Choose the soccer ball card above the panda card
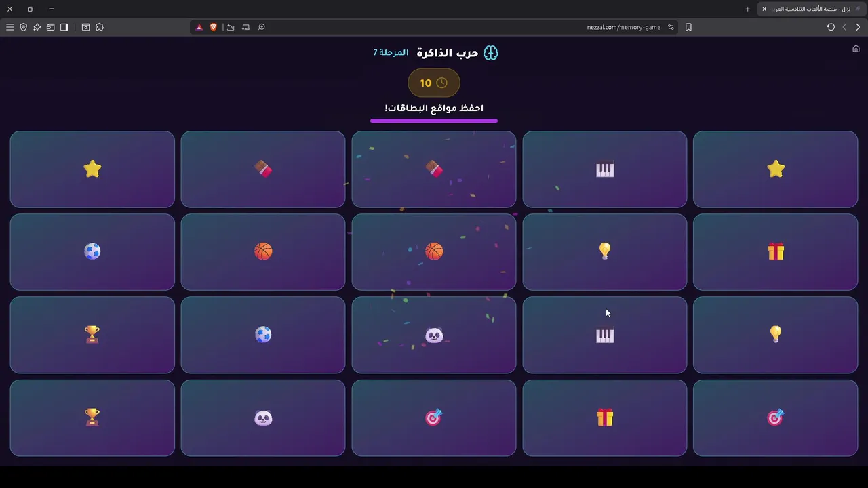Screen dimensions: 868x488 (x=263, y=335)
